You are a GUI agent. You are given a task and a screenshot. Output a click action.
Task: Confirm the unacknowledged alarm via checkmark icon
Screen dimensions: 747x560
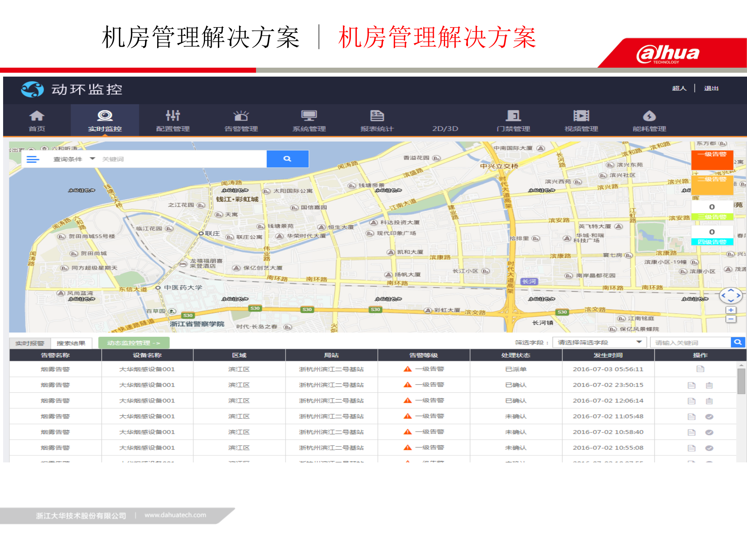tap(709, 416)
